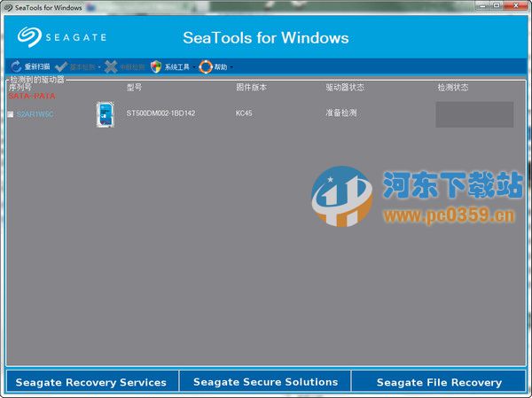Click the 驱动器状态 column header
Image resolution: width=532 pixels, height=398 pixels.
point(345,87)
